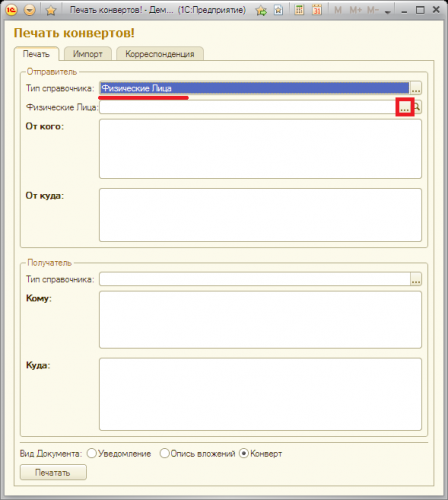Expand the title bar tools arrow
448x500 pixels.
[x=387, y=12]
